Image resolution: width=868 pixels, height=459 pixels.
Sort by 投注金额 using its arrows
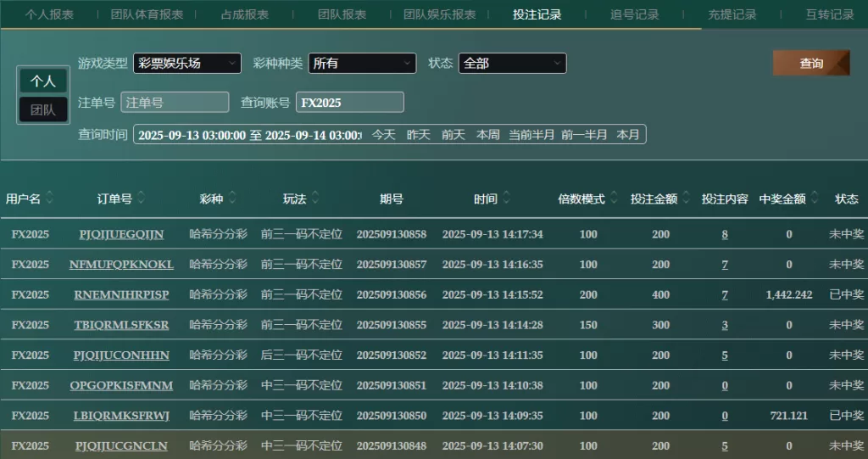(x=686, y=199)
